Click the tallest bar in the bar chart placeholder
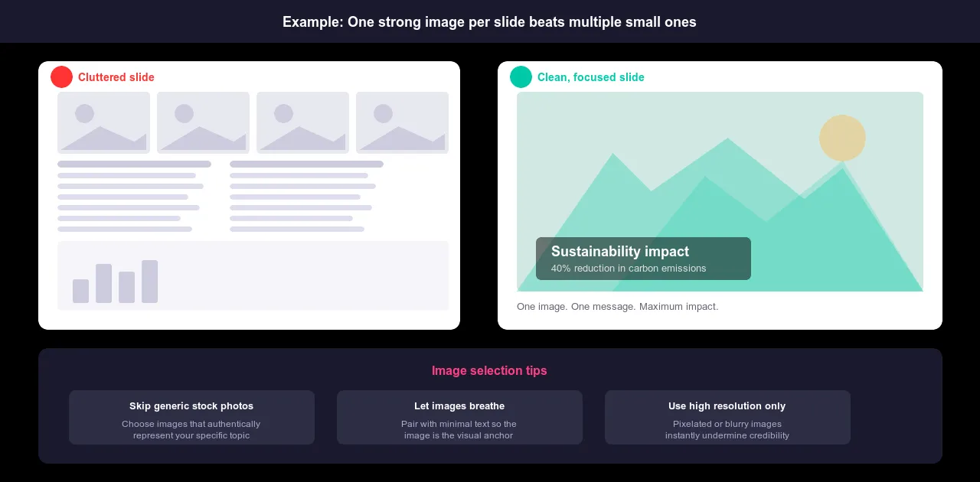980x482 pixels. (x=149, y=282)
